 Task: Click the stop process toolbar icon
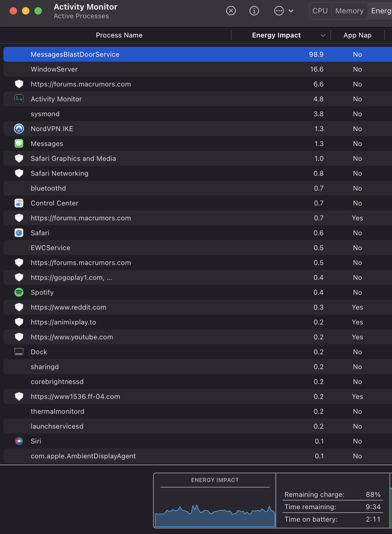click(x=231, y=11)
